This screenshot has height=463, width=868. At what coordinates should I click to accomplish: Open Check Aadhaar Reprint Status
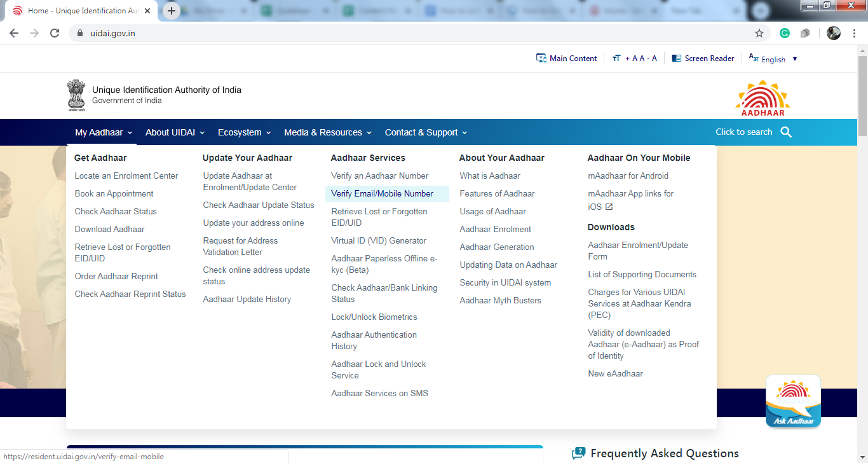[130, 294]
